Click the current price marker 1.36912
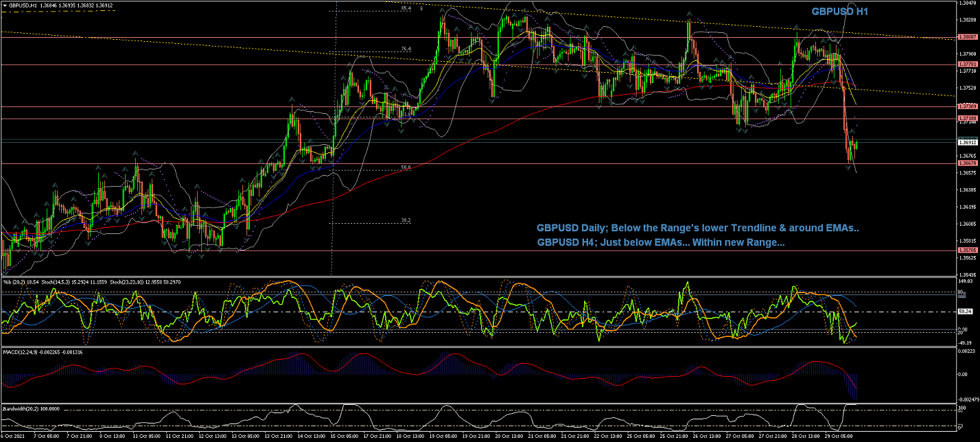 point(966,143)
